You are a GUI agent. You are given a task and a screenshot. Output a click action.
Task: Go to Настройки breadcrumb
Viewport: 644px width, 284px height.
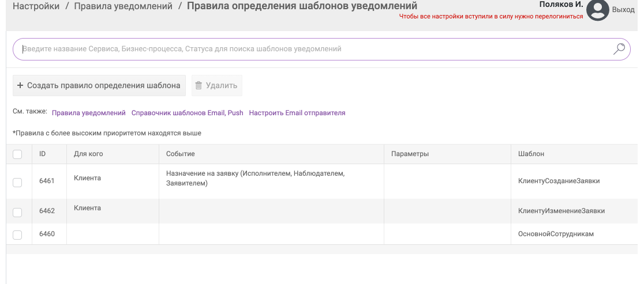[x=36, y=6]
